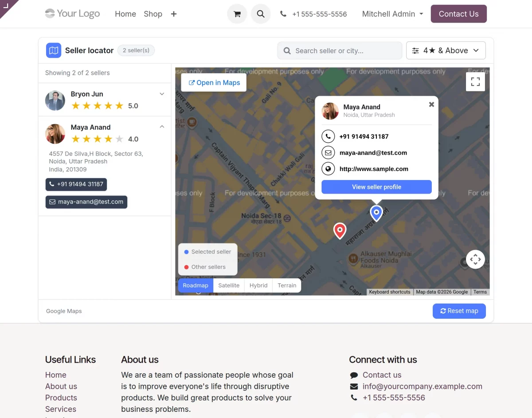Click the phone icon in Maya's popup
Image resolution: width=532 pixels, height=418 pixels.
pos(328,137)
